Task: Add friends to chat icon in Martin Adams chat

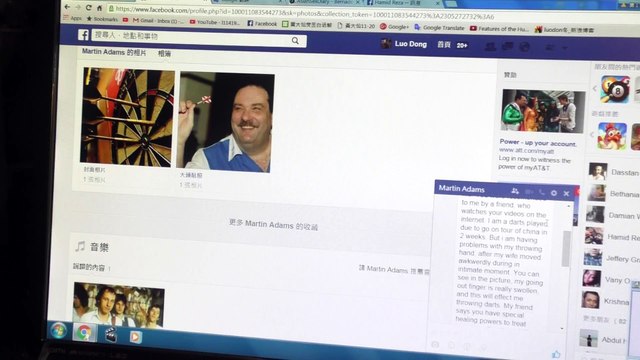Action: pyautogui.click(x=515, y=191)
